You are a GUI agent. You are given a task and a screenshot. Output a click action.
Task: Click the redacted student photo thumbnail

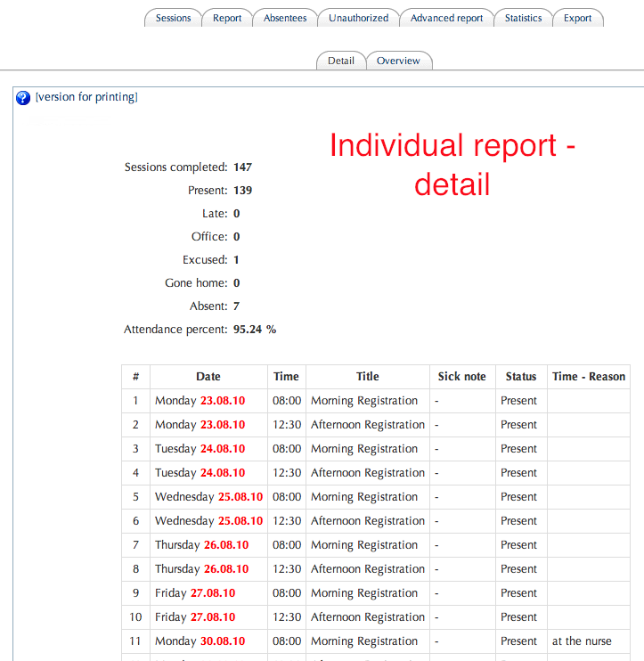click(x=69, y=172)
